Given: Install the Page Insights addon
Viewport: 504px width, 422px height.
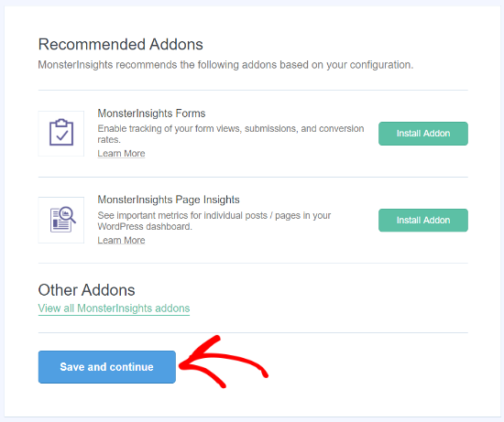Looking at the screenshot, I should tap(423, 221).
